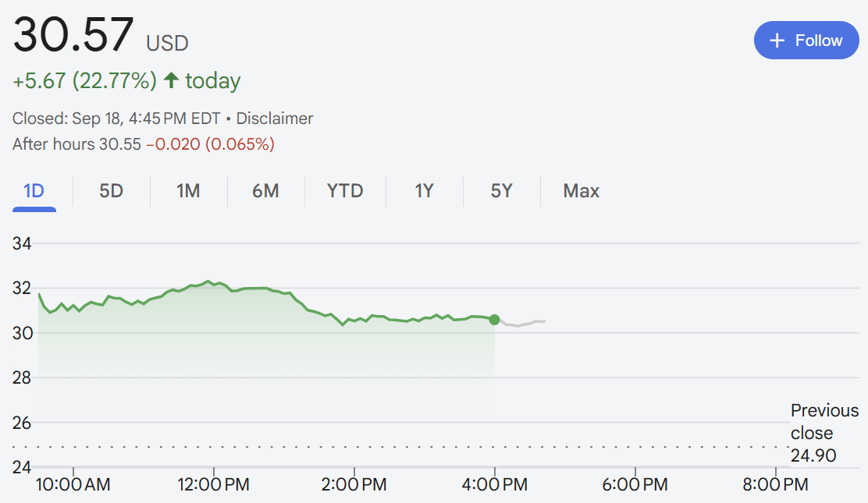Image resolution: width=868 pixels, height=503 pixels.
Task: Click the Follow button
Action: (x=806, y=41)
